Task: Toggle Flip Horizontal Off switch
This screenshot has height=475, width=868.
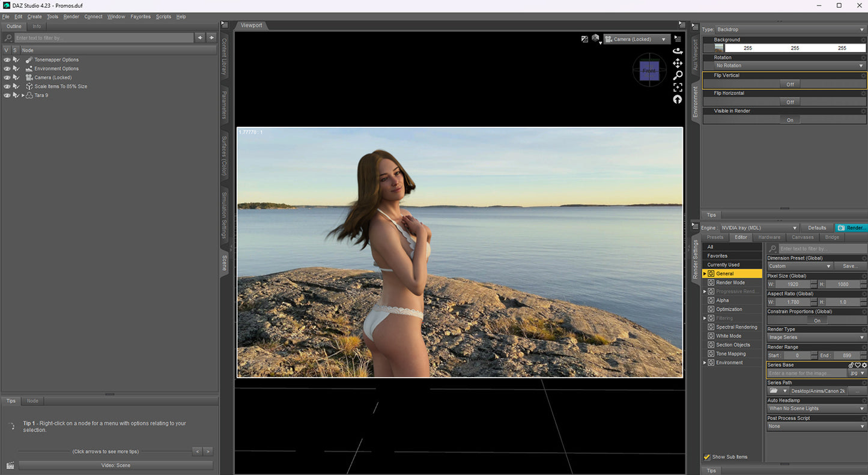Action: pos(790,102)
